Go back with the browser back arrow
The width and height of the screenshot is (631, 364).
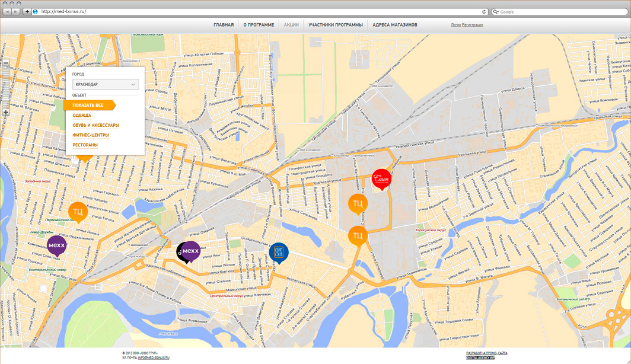tap(7, 12)
